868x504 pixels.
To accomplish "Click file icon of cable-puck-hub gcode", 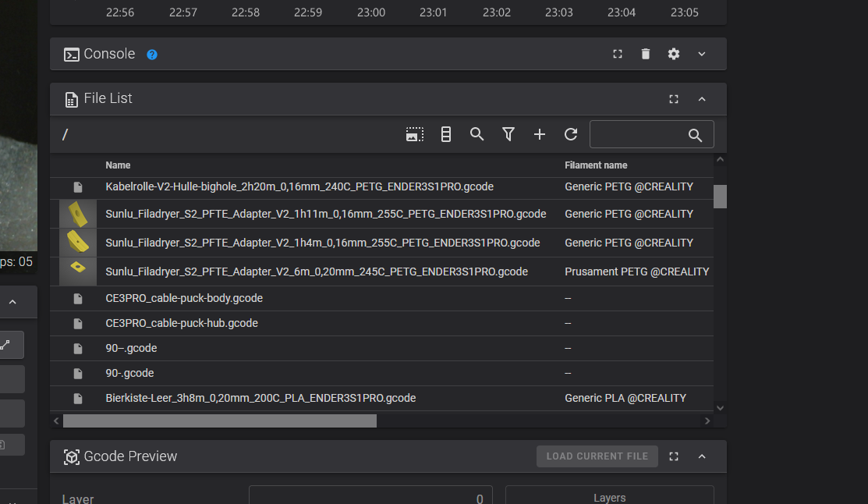I will (78, 324).
